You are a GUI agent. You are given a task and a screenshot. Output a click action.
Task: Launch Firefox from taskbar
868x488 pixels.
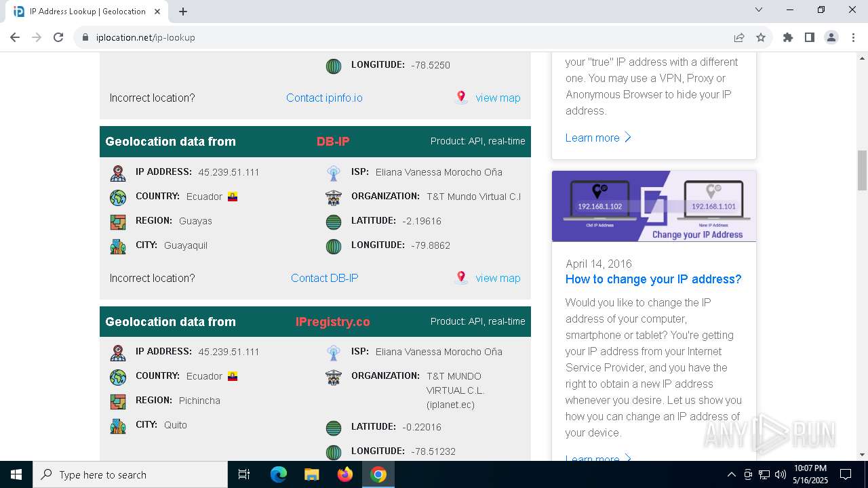pyautogui.click(x=345, y=474)
